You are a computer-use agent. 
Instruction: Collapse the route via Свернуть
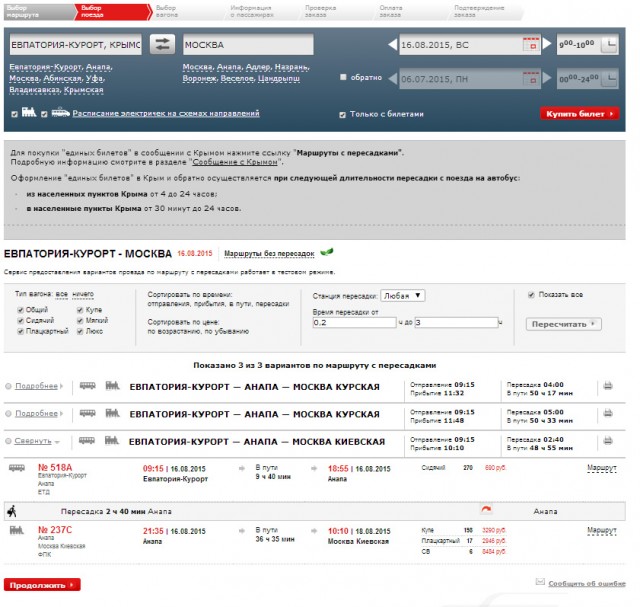32,442
